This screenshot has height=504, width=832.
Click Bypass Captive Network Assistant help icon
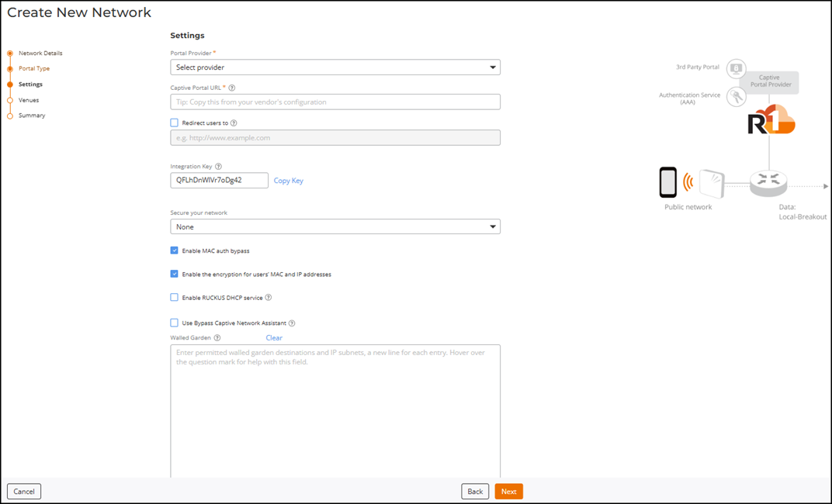point(292,323)
